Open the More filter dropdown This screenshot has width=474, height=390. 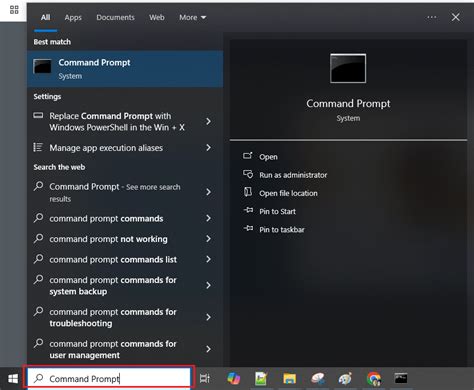pyautogui.click(x=192, y=17)
